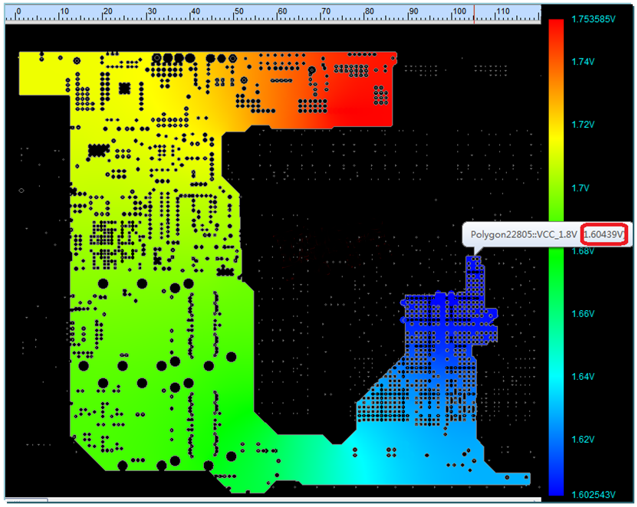637x507 pixels.
Task: Click the 0 mark on the top ruler
Action: pos(18,11)
